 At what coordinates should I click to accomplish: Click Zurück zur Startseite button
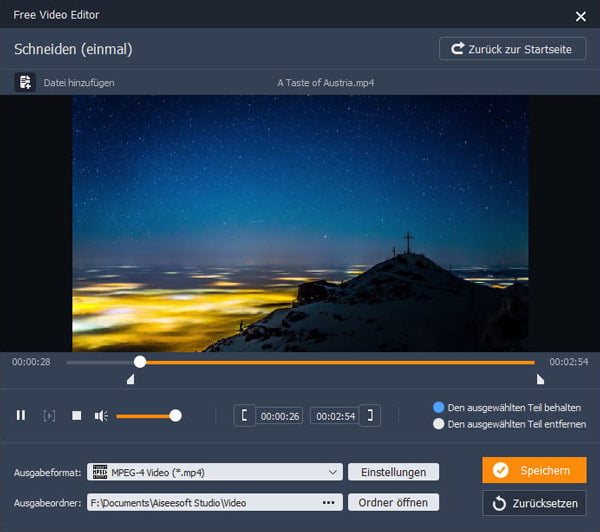click(513, 49)
